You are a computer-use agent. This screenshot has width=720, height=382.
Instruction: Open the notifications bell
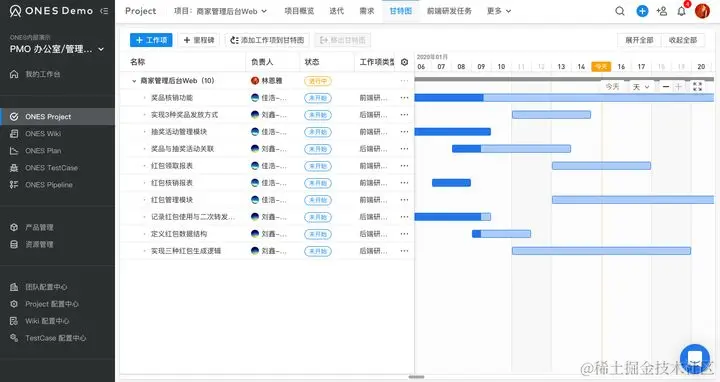(681, 11)
